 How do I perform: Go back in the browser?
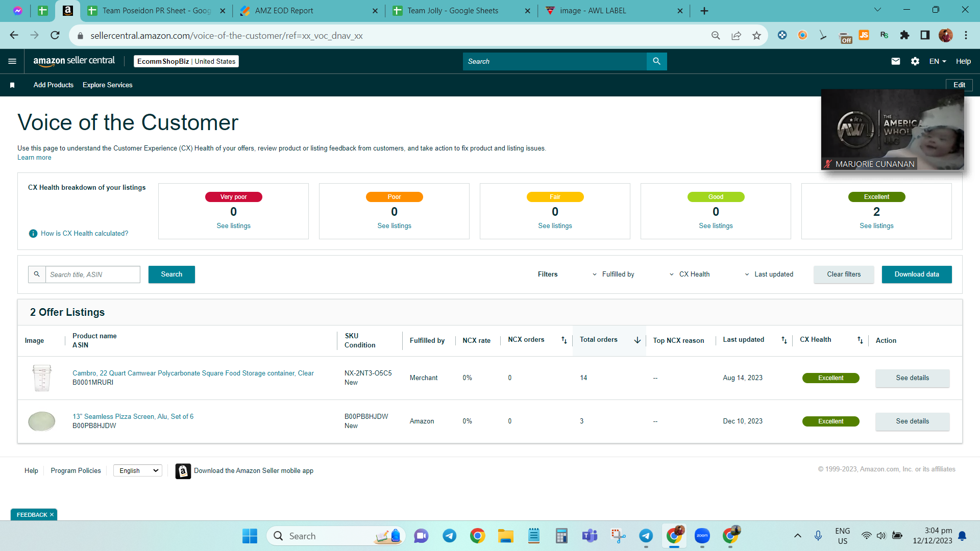(14, 35)
